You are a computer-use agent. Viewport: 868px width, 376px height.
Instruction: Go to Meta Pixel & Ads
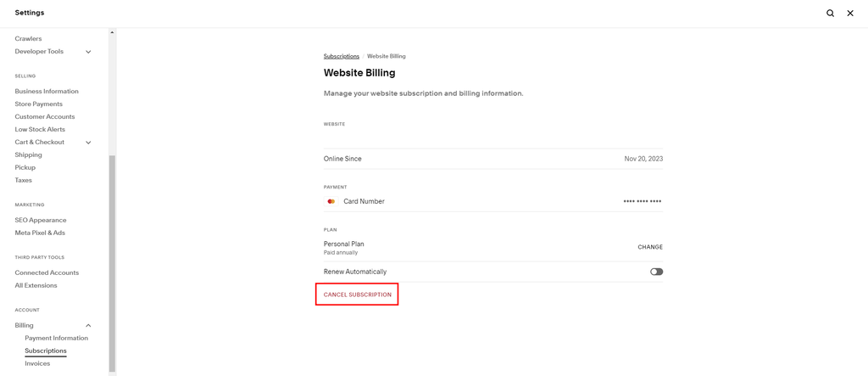40,233
